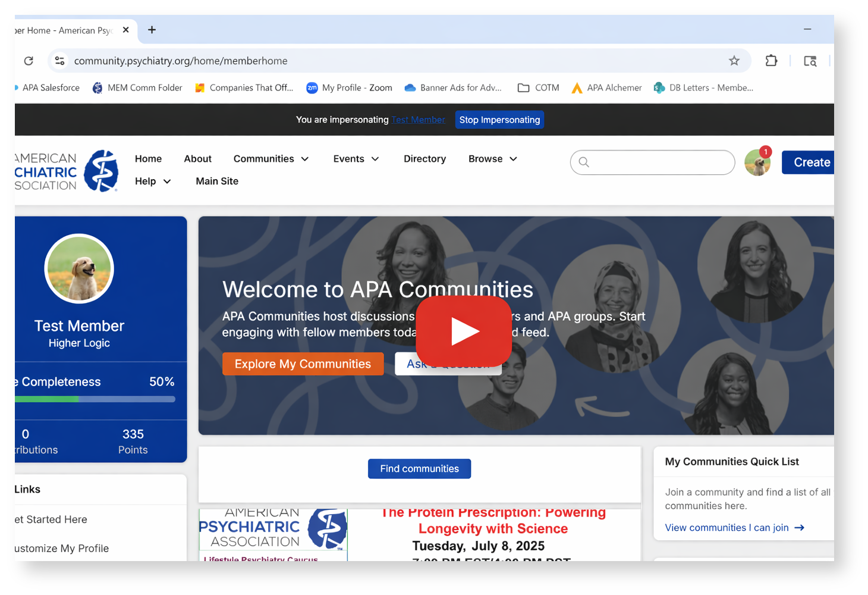Expand the Help dropdown menu
This screenshot has height=595, width=868.
click(153, 181)
